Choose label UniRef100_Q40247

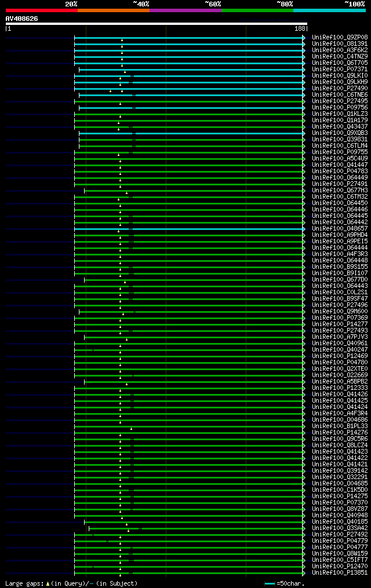(x=340, y=349)
